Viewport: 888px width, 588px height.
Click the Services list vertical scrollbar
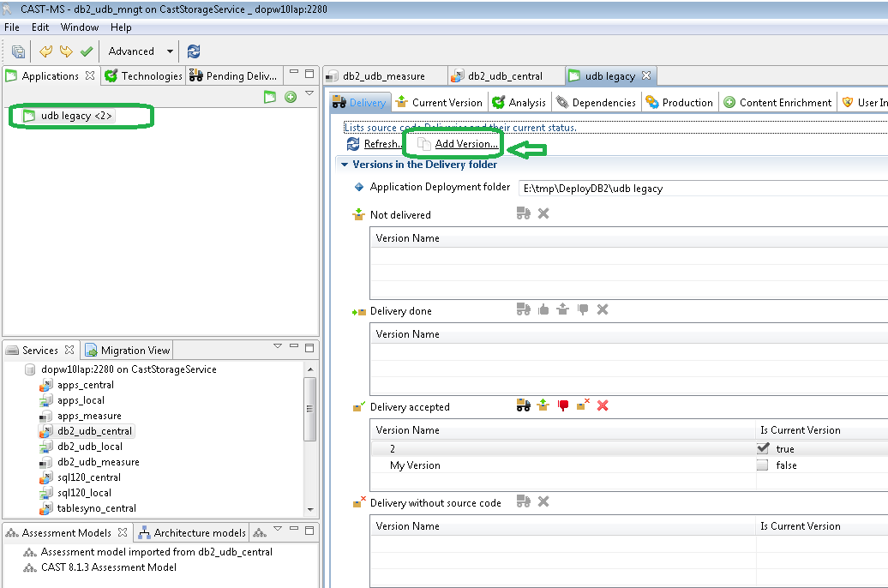click(310, 407)
